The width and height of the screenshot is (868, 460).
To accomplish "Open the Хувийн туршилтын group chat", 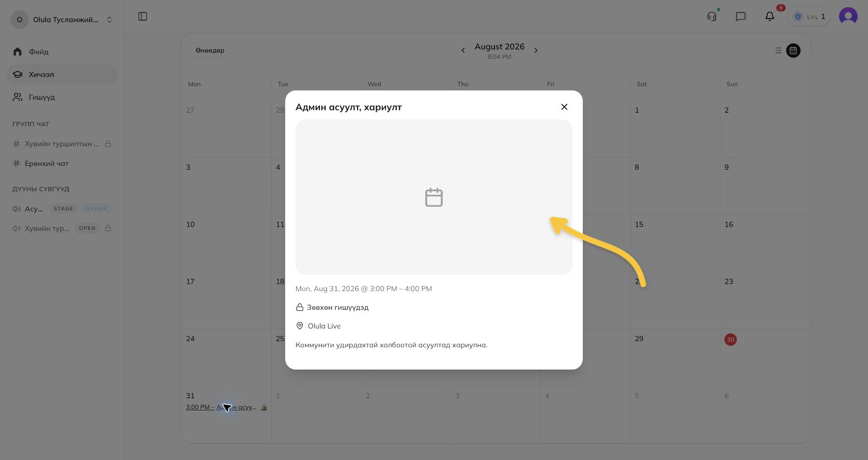I will pos(62,144).
